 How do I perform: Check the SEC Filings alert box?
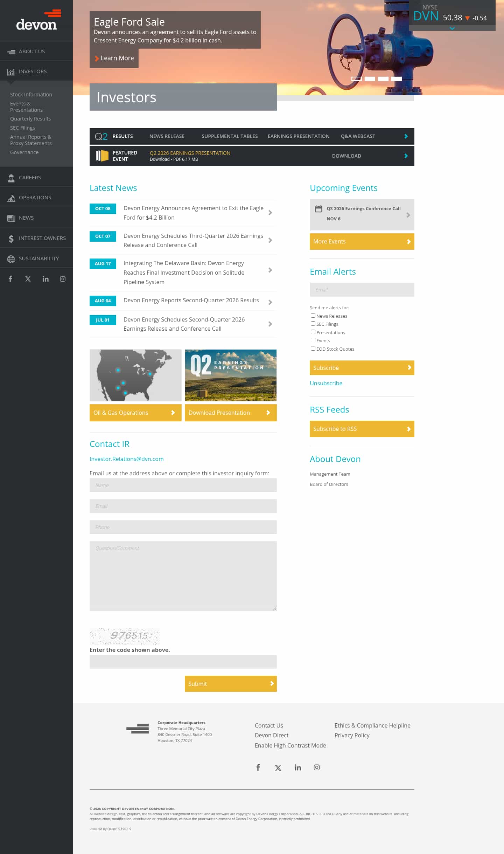(313, 324)
